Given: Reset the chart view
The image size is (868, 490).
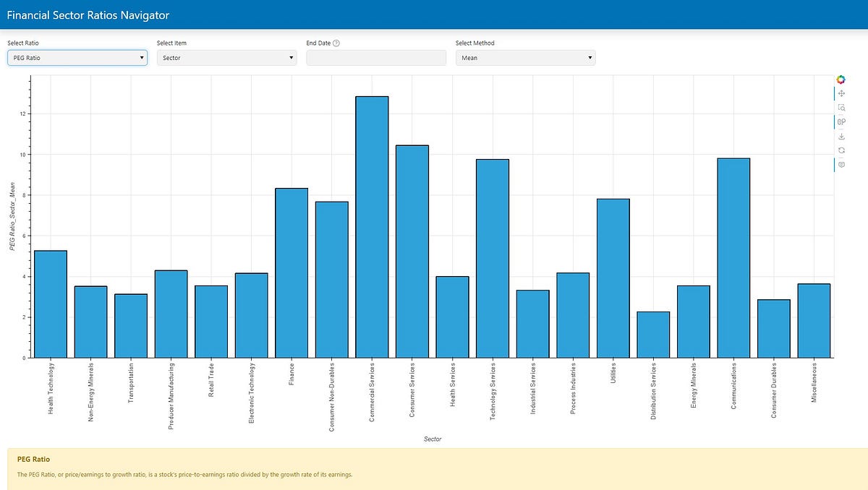Looking at the screenshot, I should coord(841,150).
